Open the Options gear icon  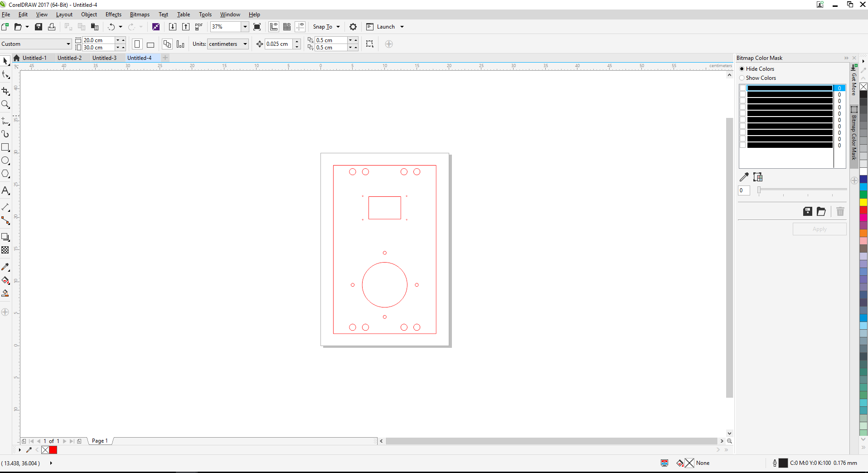click(353, 27)
